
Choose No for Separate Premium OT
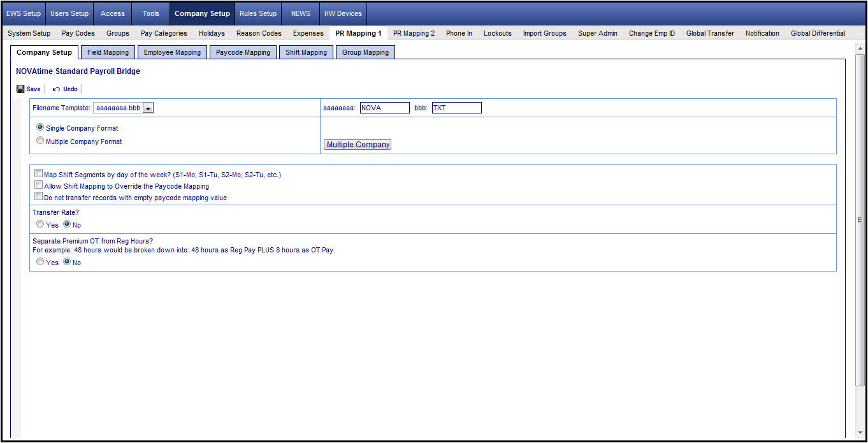[x=67, y=262]
